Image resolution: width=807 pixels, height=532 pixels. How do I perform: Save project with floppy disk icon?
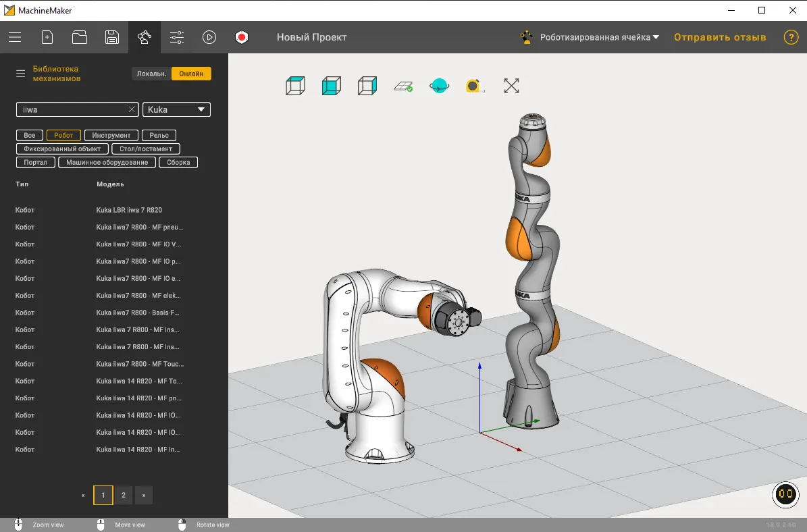click(112, 38)
